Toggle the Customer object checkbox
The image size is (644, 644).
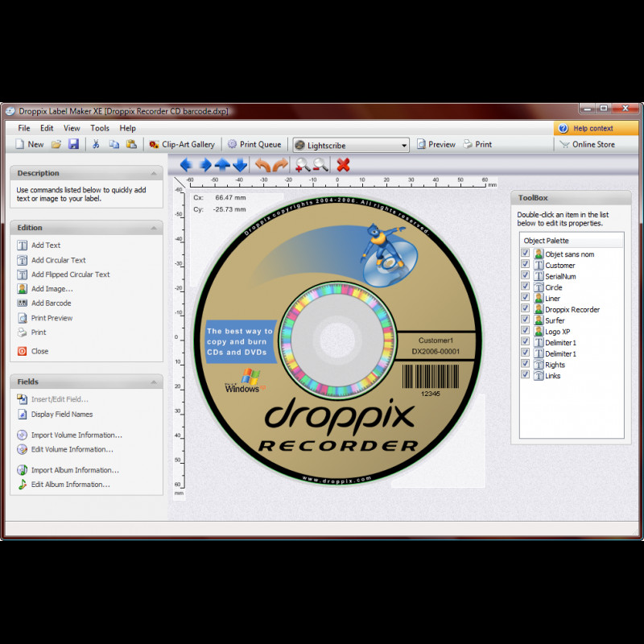pos(525,264)
